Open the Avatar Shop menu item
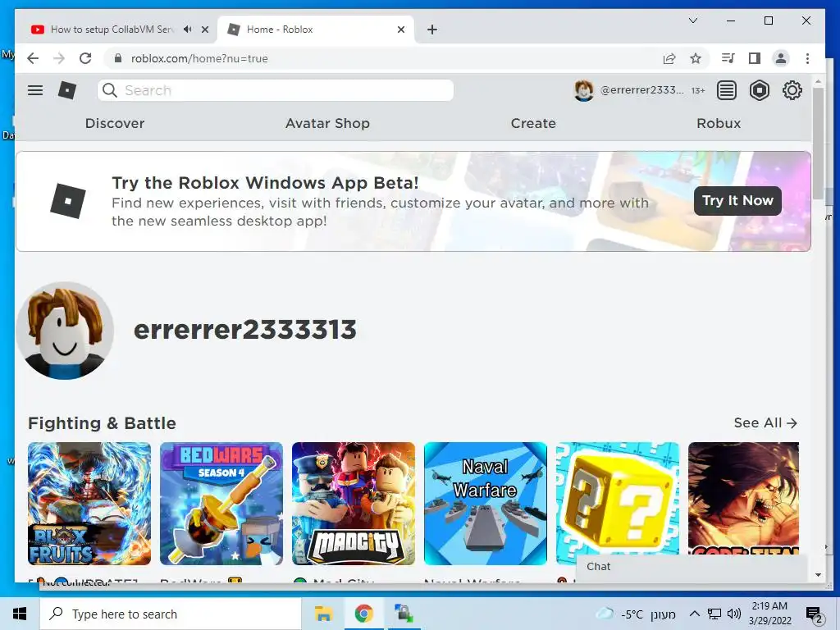Screen dimensions: 840x630 [x=327, y=123]
